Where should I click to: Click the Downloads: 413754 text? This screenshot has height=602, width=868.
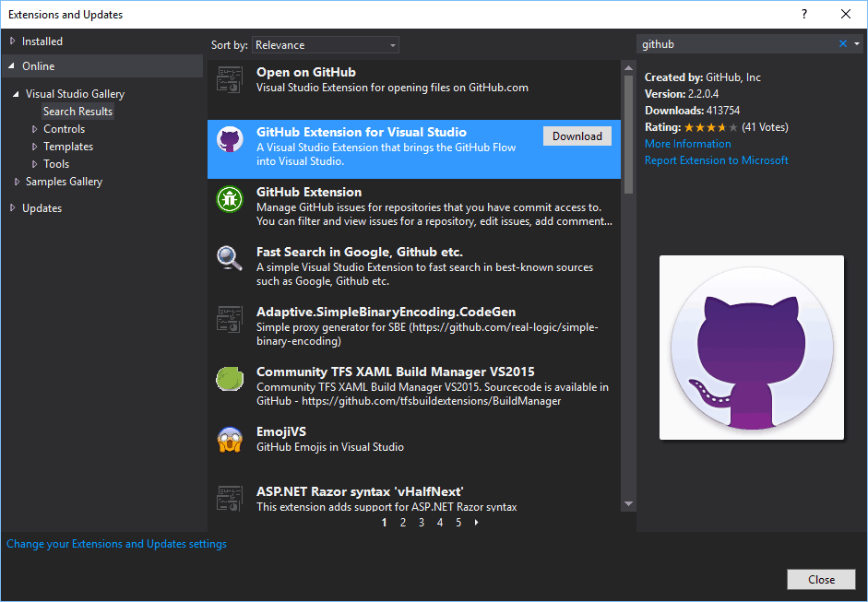coord(692,111)
